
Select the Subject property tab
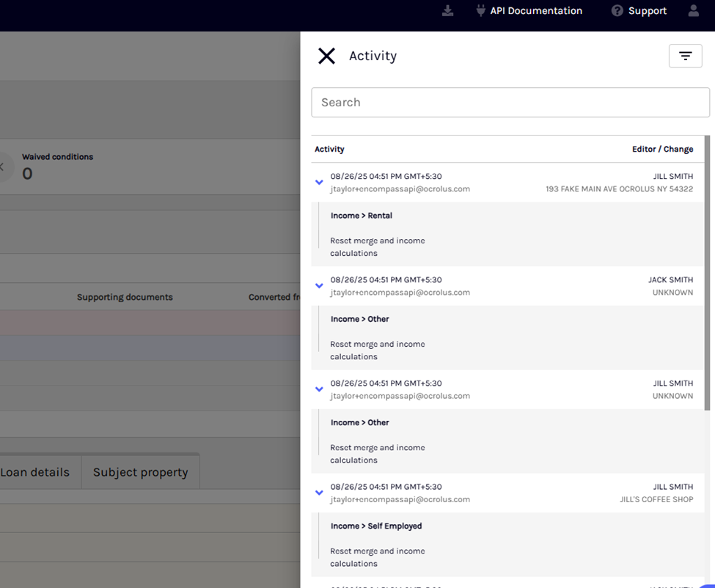(x=141, y=472)
